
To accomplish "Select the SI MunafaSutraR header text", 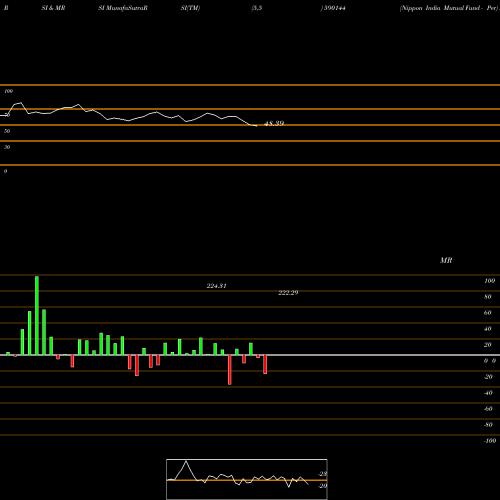I will pos(123,8).
